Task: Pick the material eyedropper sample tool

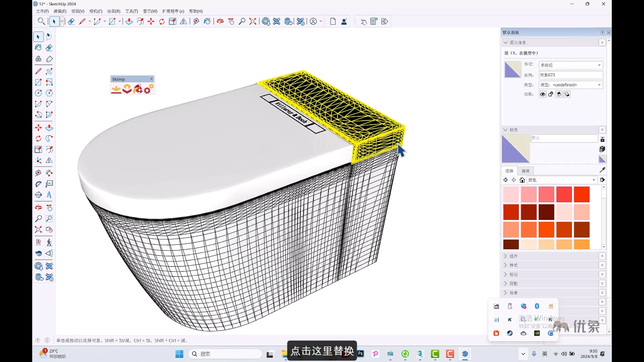Action: [602, 170]
